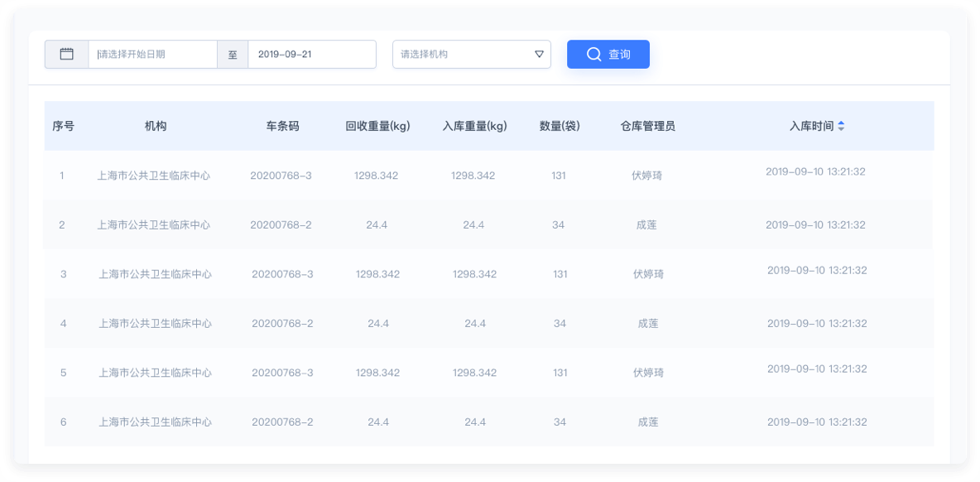
Task: Sort by 入库时间 sort arrows
Action: pyautogui.click(x=841, y=126)
